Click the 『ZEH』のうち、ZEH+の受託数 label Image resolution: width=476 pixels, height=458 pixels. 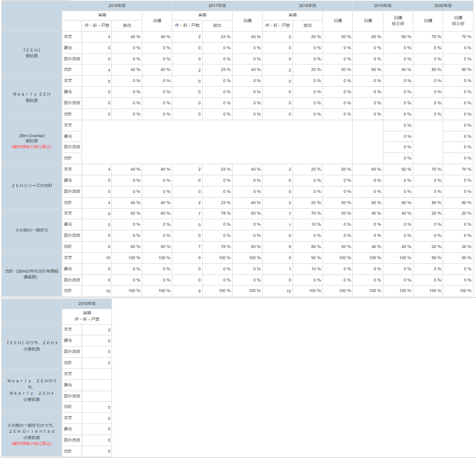32,346
